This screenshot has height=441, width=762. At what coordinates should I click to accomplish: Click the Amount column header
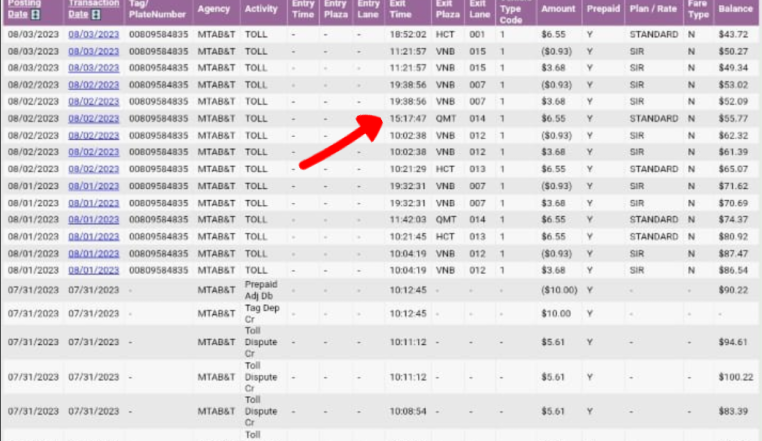tap(558, 9)
